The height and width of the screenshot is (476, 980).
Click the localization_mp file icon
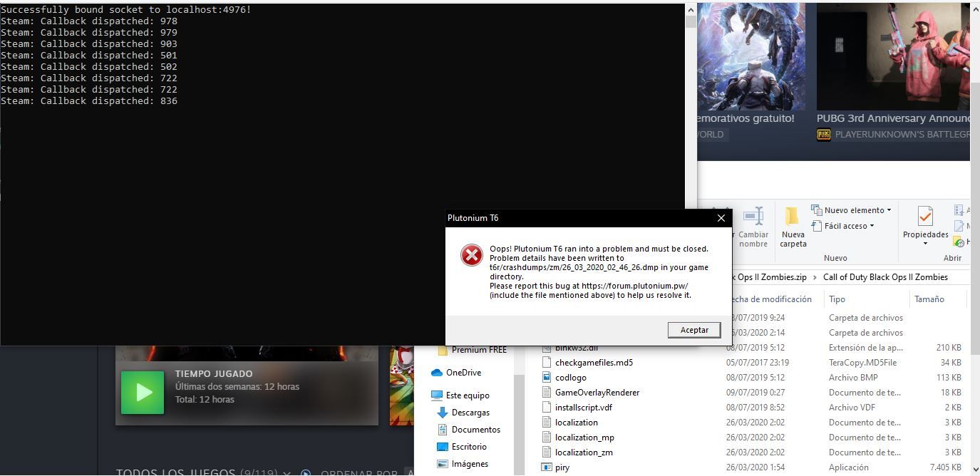547,438
